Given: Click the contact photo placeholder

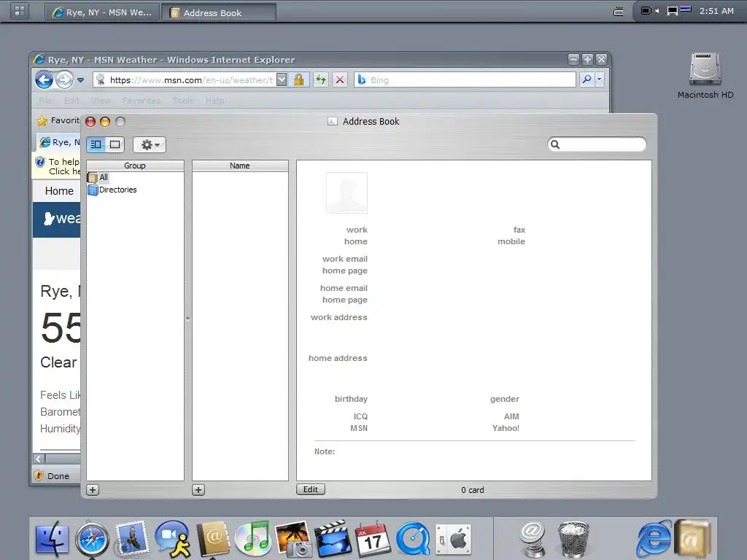Looking at the screenshot, I should (x=347, y=192).
